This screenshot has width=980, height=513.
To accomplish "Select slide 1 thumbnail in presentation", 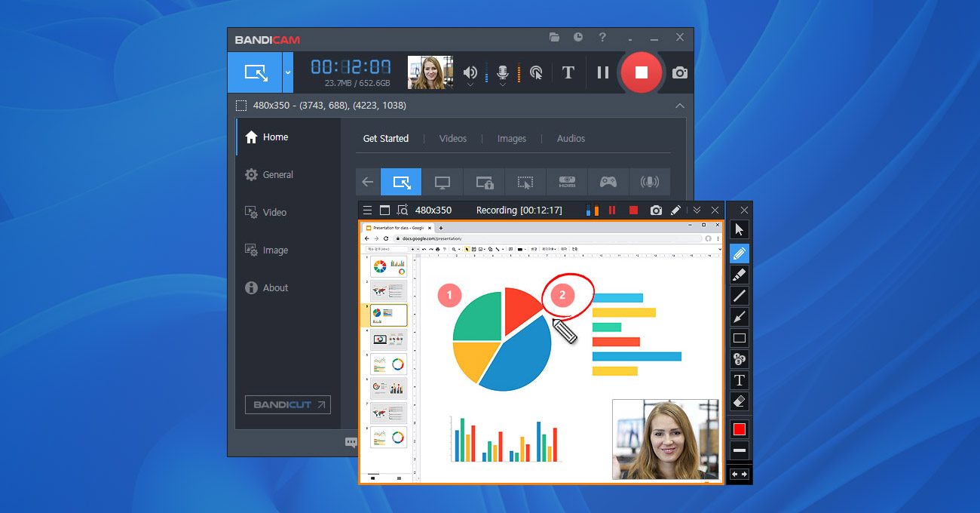I will click(x=389, y=266).
